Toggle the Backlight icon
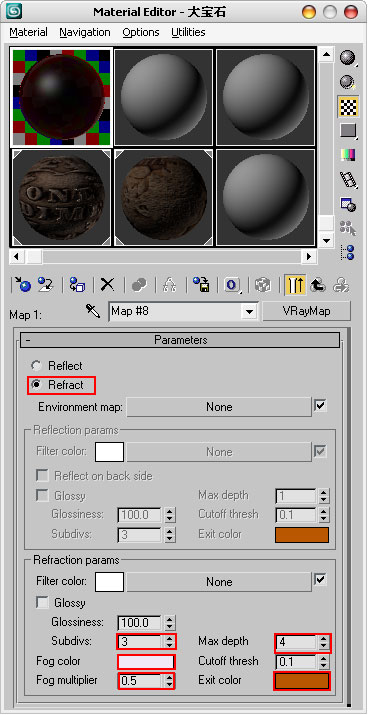This screenshot has width=368, height=715. click(348, 82)
